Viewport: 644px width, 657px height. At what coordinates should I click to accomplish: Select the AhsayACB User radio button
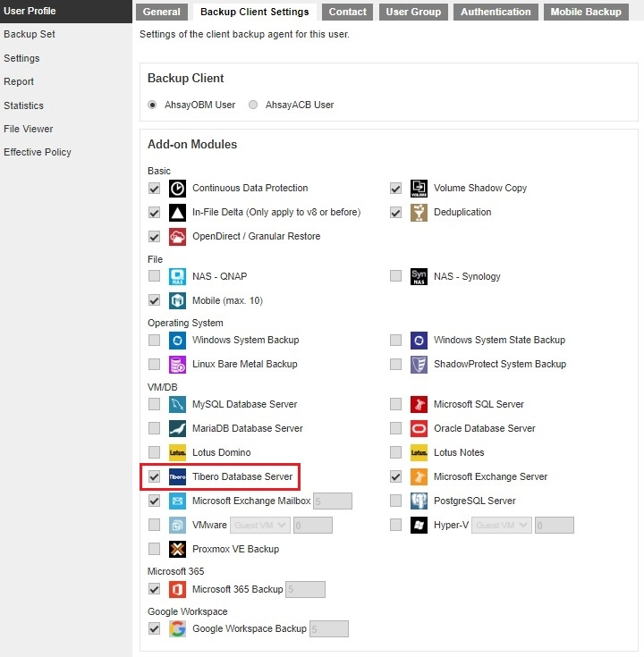tap(253, 105)
